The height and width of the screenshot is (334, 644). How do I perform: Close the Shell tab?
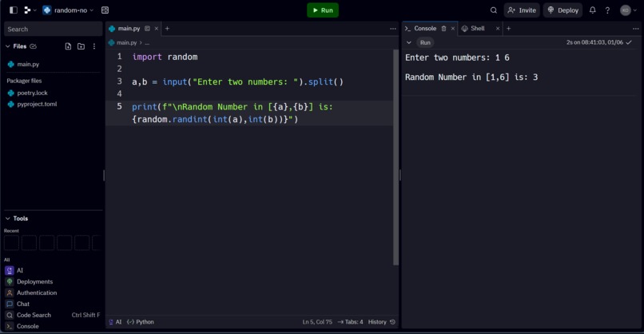tap(497, 28)
